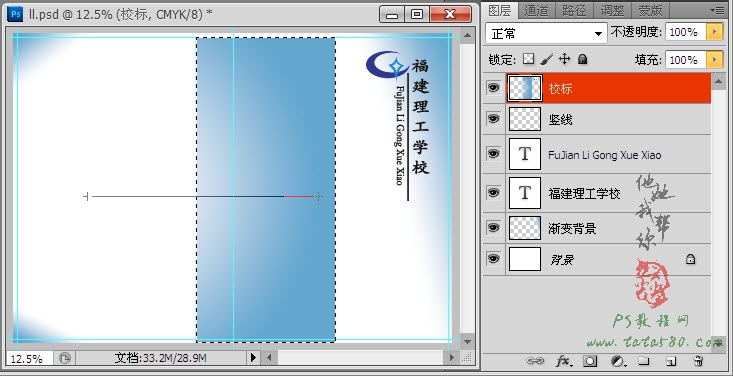Switch to the 图层 tab
This screenshot has height=376, width=733.
tap(500, 10)
